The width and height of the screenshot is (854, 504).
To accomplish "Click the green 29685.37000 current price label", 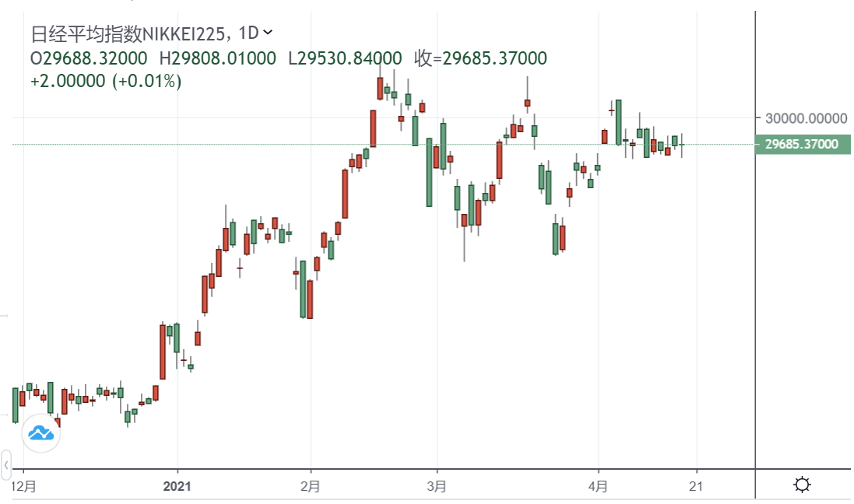I will pos(802,144).
